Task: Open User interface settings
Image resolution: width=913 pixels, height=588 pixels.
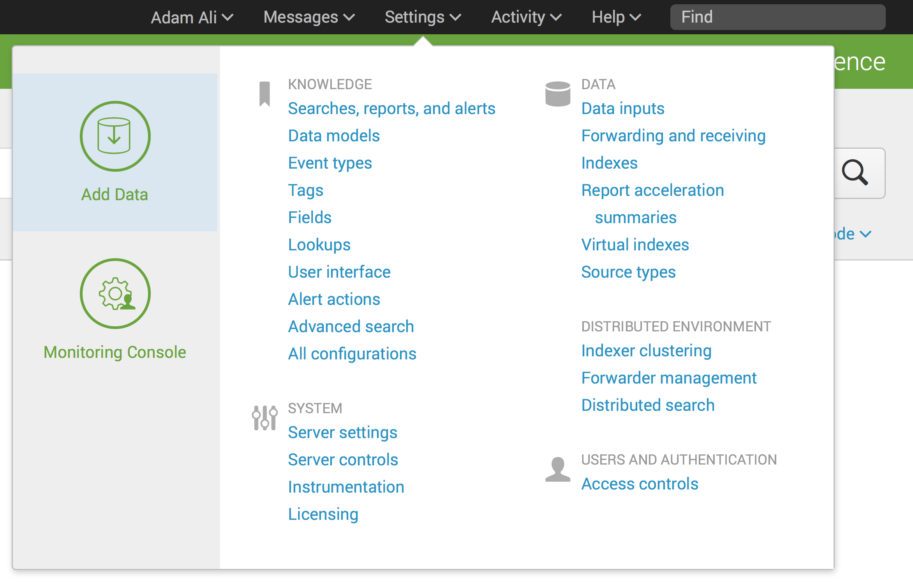Action: (339, 272)
